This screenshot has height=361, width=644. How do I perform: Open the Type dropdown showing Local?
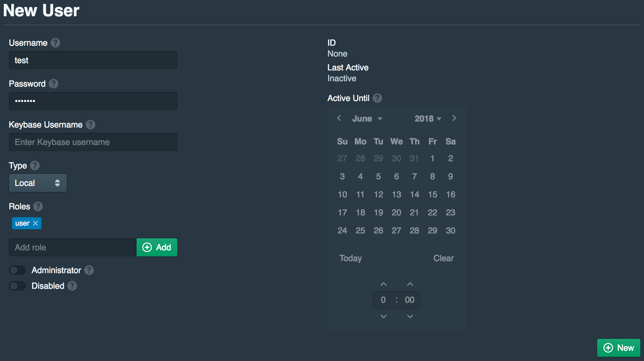[38, 183]
